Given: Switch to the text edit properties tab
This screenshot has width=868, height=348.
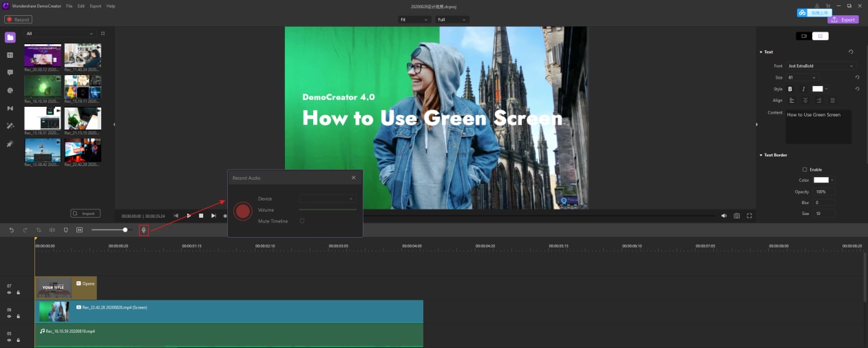Looking at the screenshot, I should click(820, 36).
